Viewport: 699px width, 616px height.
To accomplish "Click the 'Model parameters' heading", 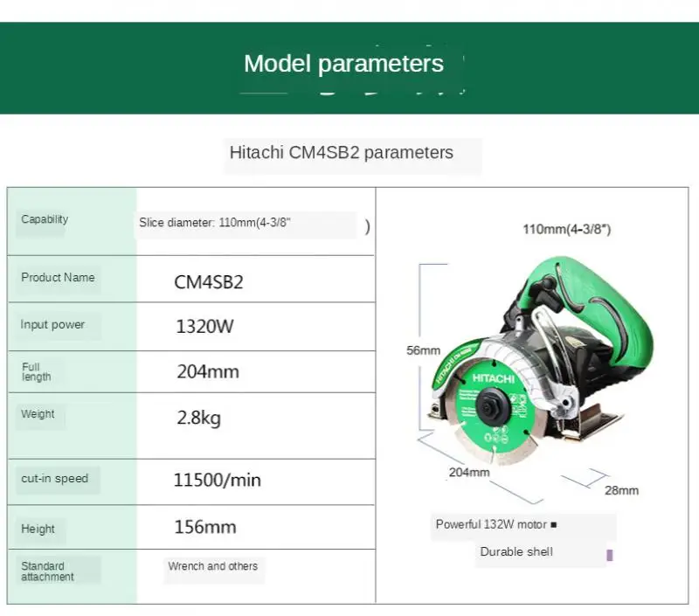I will (343, 63).
